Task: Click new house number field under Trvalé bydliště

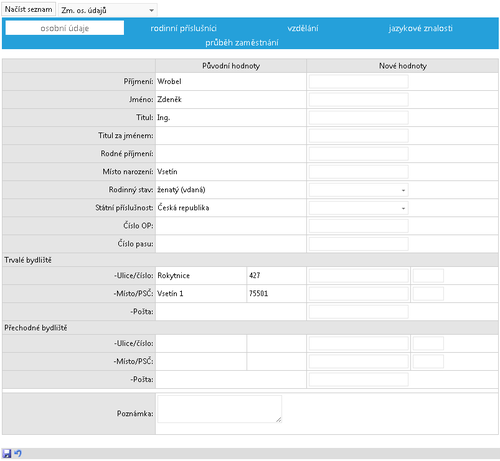Action: pyautogui.click(x=428, y=276)
